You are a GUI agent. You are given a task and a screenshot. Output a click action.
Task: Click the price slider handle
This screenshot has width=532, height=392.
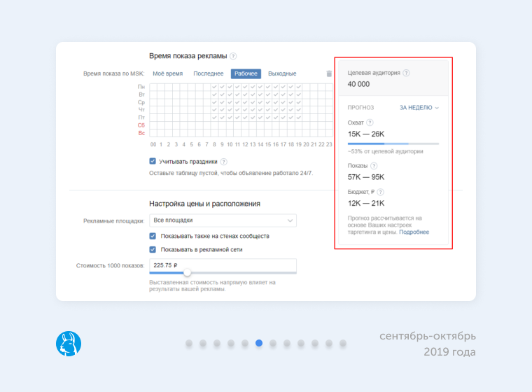[187, 272]
